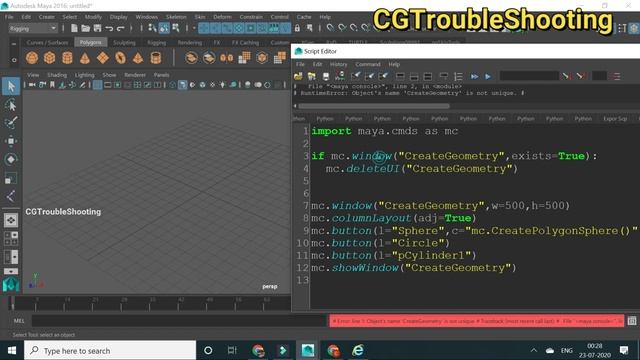Toggle smooth shade all in viewport toolbar
The width and height of the screenshot is (640, 360).
[182, 85]
